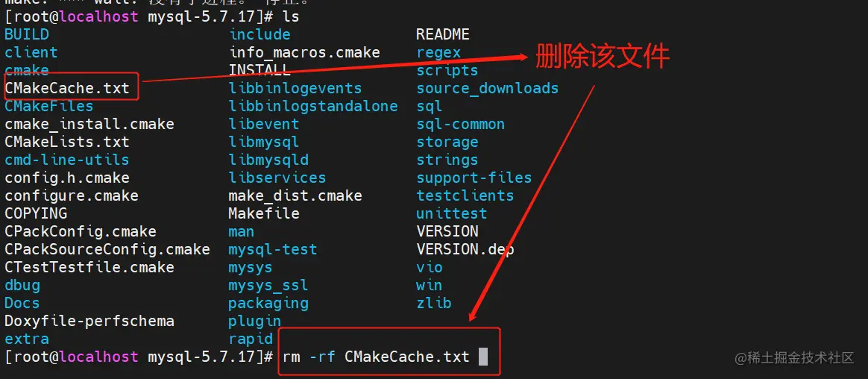Click the rm -rf CMakeCache.txt command text

pyautogui.click(x=377, y=357)
